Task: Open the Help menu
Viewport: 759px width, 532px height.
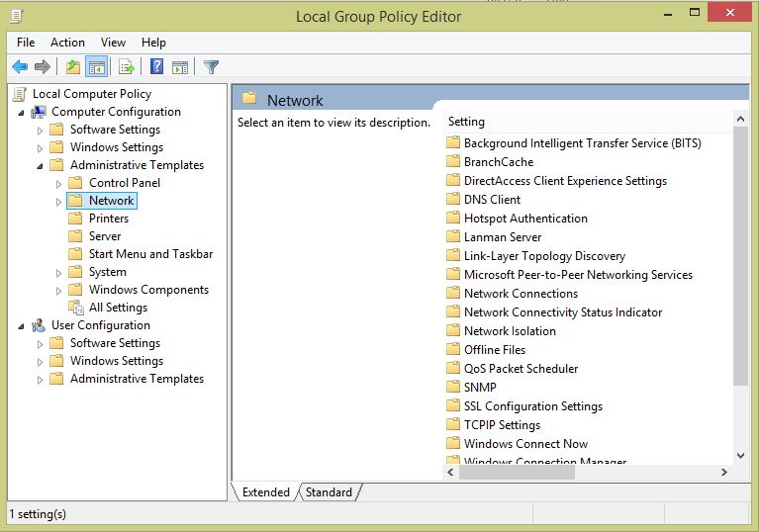Action: point(153,43)
